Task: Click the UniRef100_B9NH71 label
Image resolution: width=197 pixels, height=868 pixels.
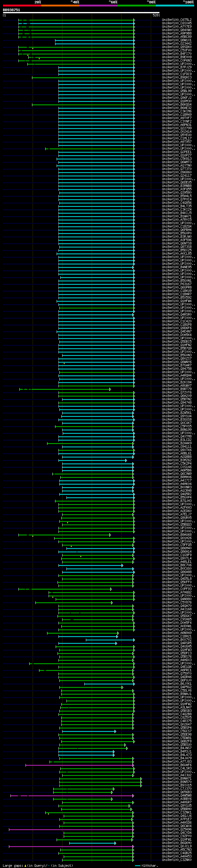Action: coord(177,778)
